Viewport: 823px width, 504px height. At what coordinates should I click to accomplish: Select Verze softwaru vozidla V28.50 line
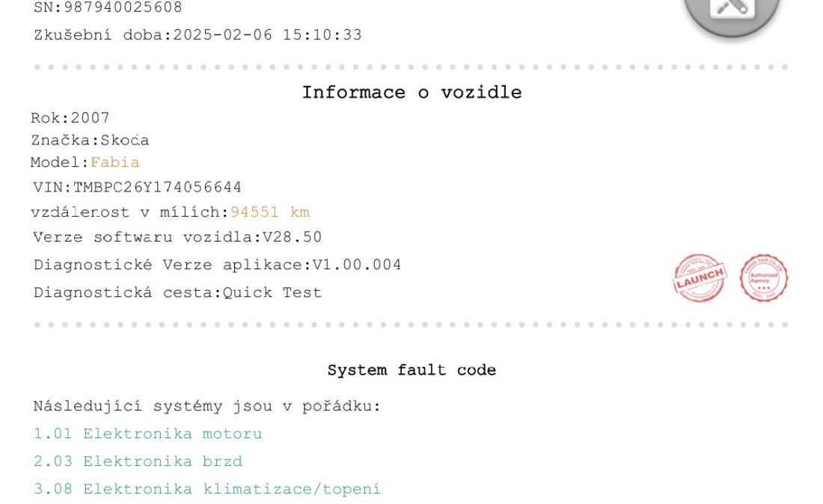(x=177, y=237)
